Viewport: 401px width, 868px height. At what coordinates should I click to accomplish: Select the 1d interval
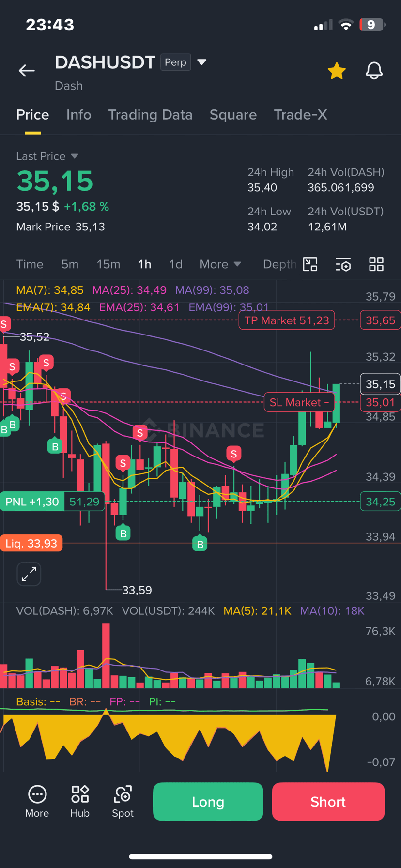175,264
